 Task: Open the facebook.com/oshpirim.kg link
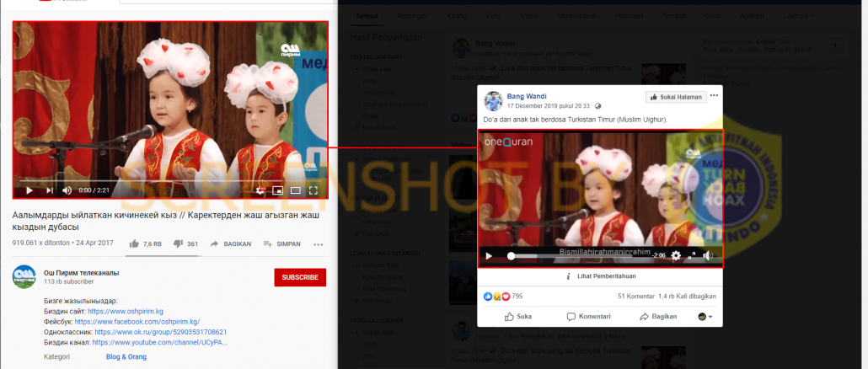click(137, 322)
